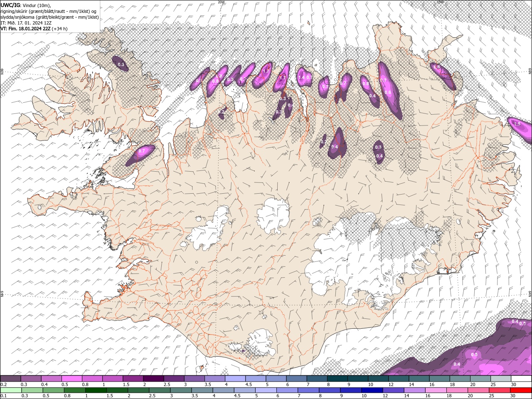Click the '15W' longitude label at the top edge
The height and width of the screenshot is (399, 532).
[440, 2]
